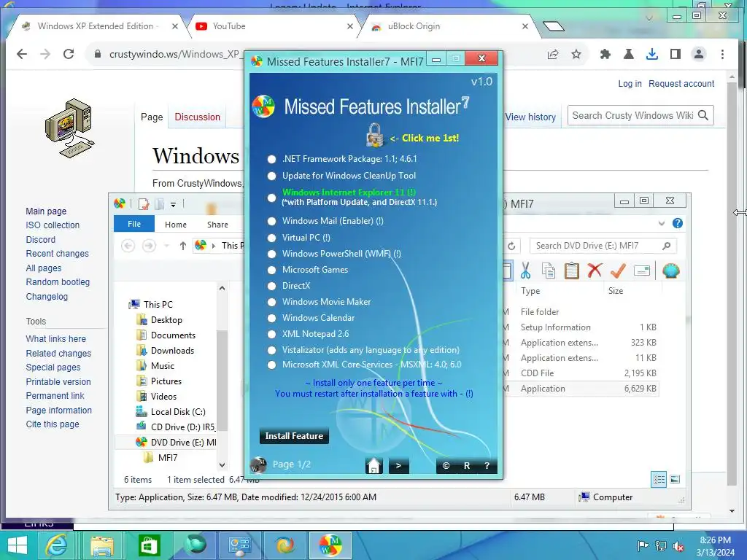Select Microsoft Games radio button
Image resolution: width=747 pixels, height=560 pixels.
point(271,270)
